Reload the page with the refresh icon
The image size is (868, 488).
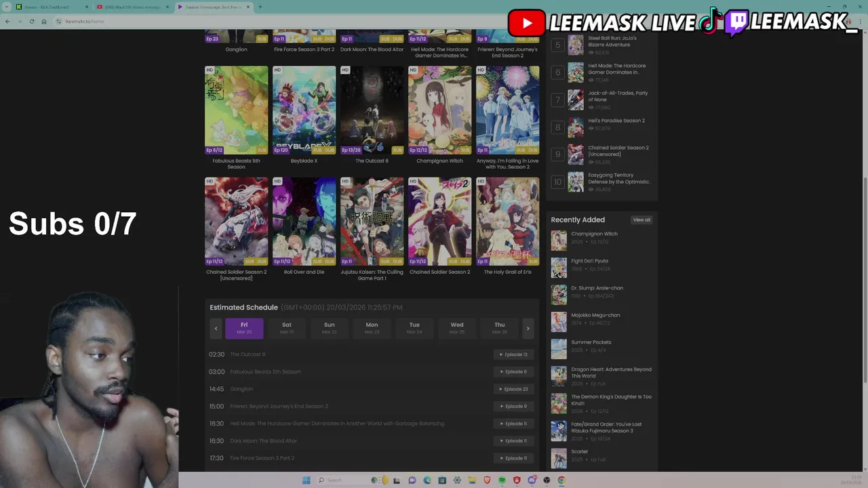pyautogui.click(x=32, y=21)
